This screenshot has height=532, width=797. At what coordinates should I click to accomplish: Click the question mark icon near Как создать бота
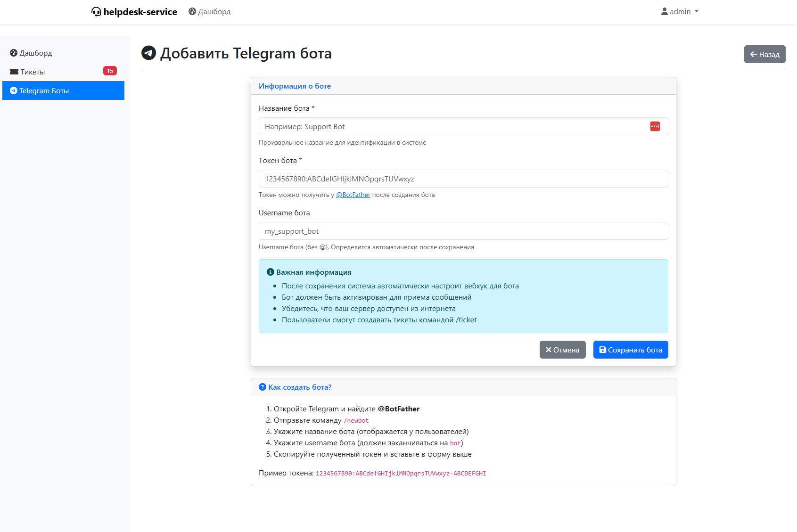(x=263, y=387)
